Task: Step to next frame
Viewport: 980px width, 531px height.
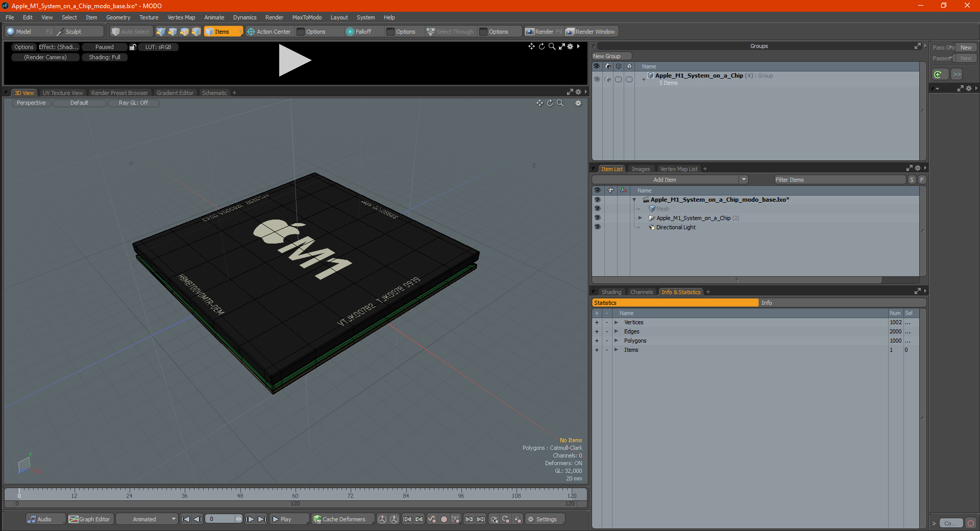Action: [x=250, y=519]
